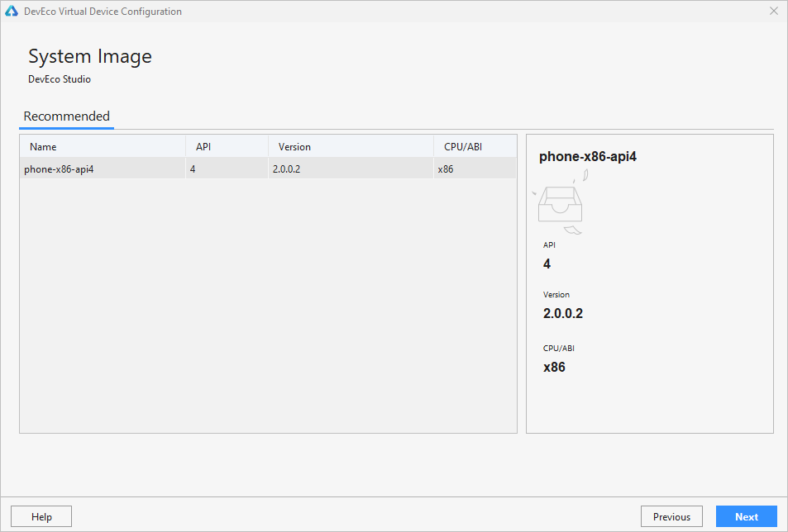Click the DevEco logo in title bar
788x532 pixels.
[x=12, y=12]
